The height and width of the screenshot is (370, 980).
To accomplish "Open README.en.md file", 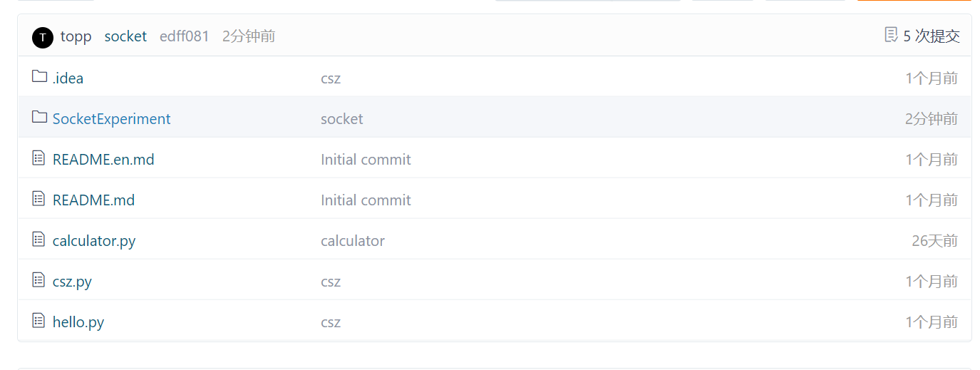I will tap(103, 160).
